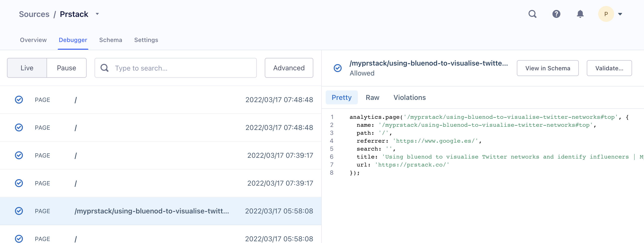Select timestamp 2022/03/17 07:48:48 in first row

[279, 100]
